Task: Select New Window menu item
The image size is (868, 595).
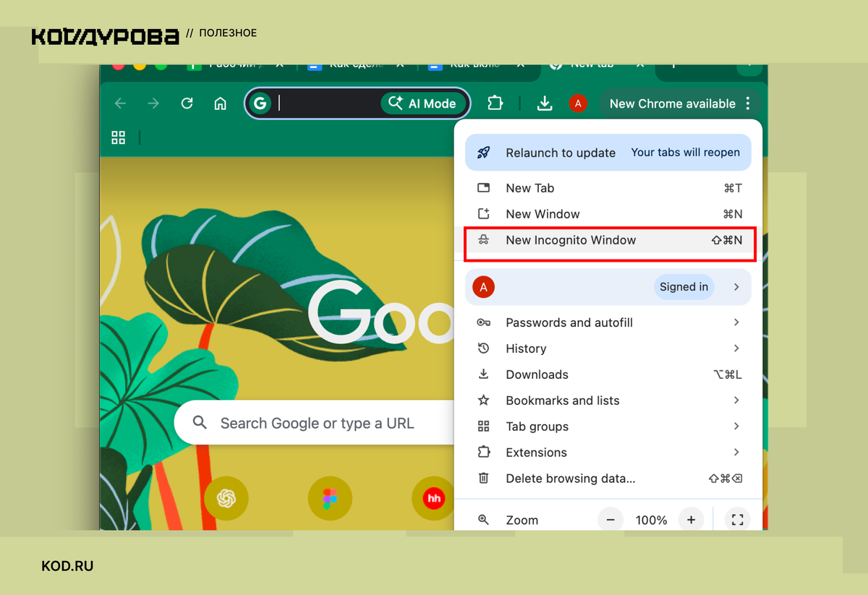Action: (x=608, y=214)
